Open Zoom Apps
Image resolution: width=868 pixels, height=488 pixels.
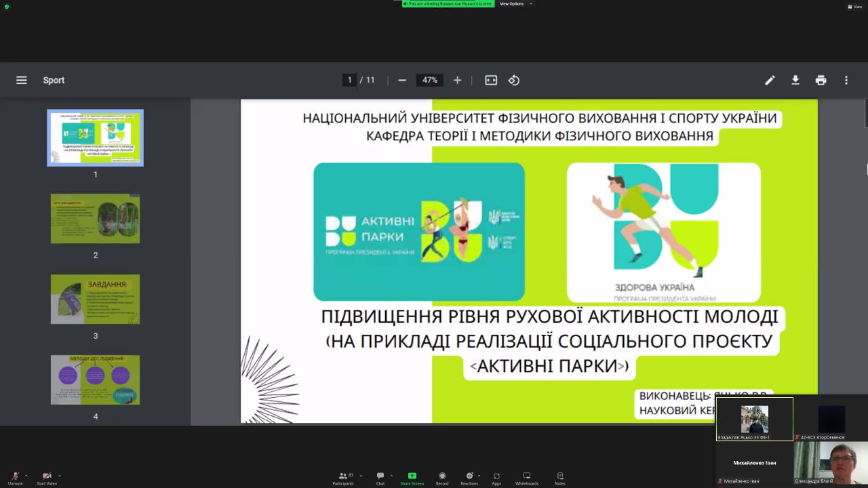pos(496,476)
